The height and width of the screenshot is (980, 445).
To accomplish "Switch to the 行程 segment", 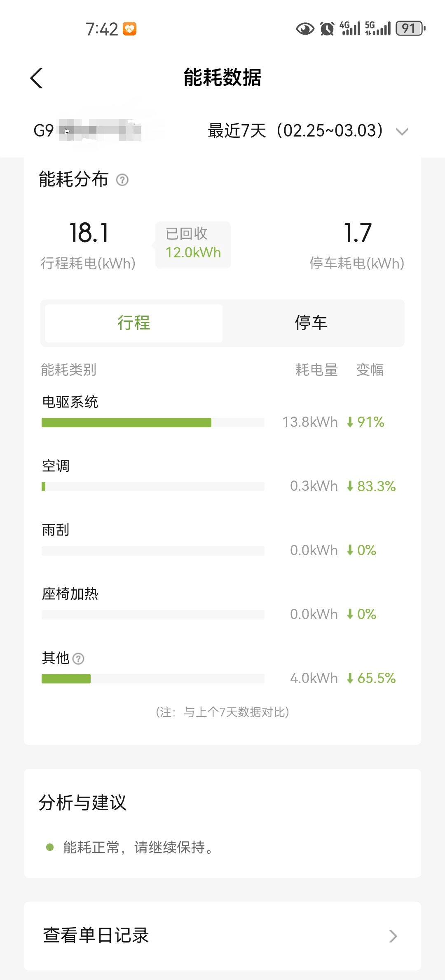I will click(x=133, y=323).
